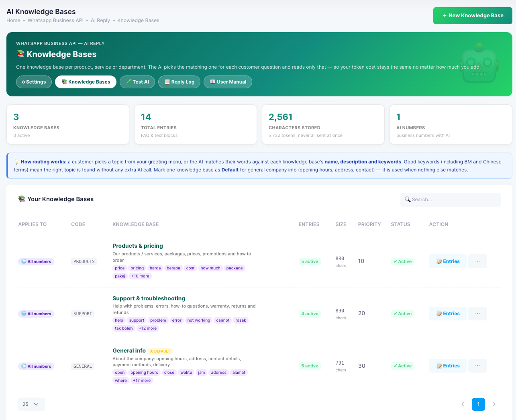Click the Total Entries stat card

tap(196, 124)
